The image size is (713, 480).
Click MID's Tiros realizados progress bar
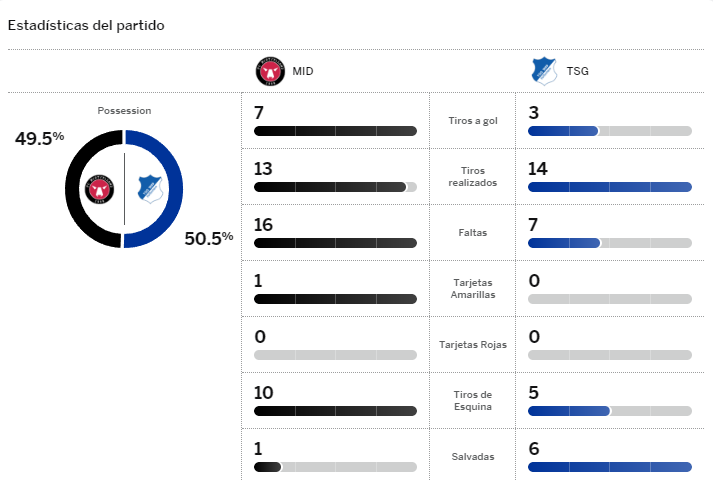(x=335, y=187)
